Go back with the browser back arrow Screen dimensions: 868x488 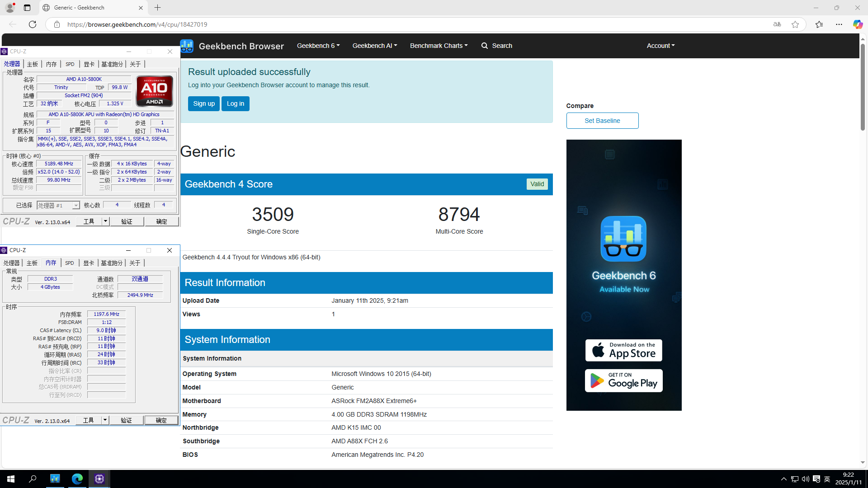(13, 24)
